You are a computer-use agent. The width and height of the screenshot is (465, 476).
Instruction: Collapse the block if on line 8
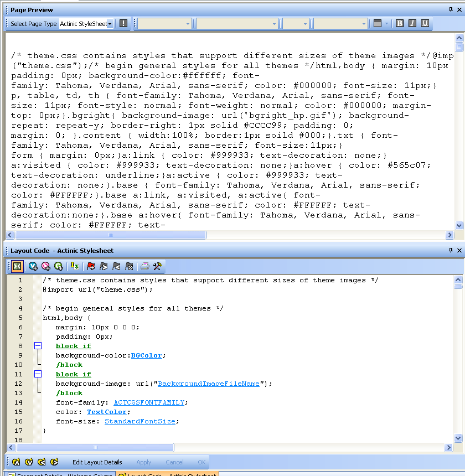[38, 346]
